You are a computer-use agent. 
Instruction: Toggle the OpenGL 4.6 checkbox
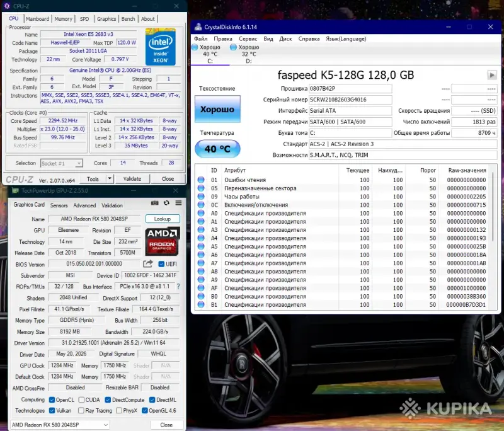coord(145,410)
